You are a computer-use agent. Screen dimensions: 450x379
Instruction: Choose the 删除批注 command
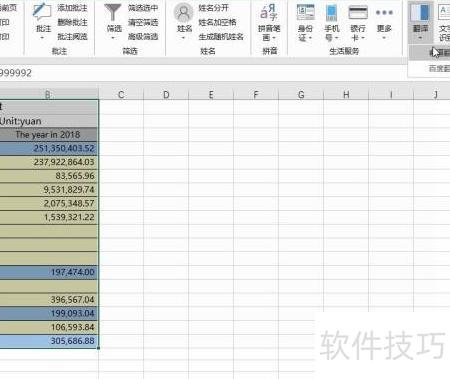[x=72, y=22]
